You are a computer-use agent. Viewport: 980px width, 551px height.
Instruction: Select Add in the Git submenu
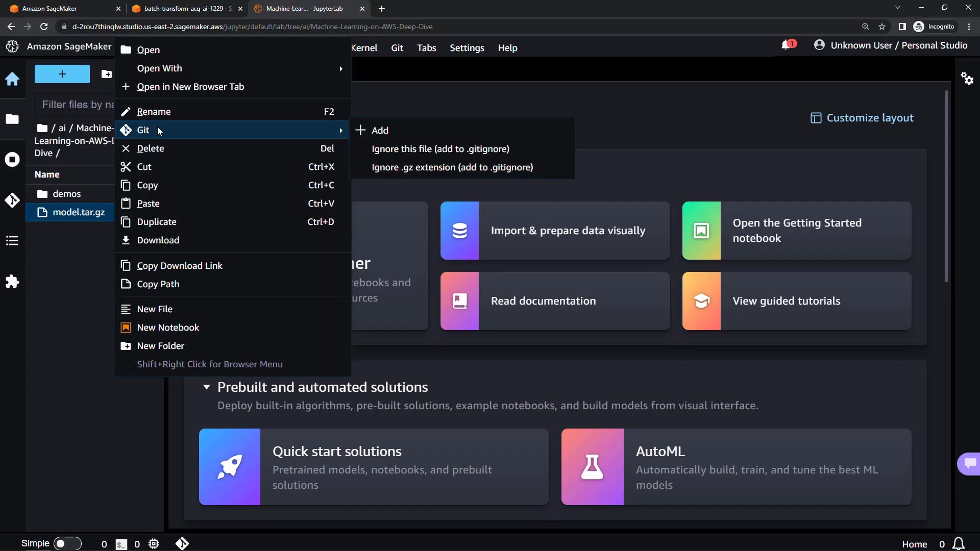click(x=380, y=130)
